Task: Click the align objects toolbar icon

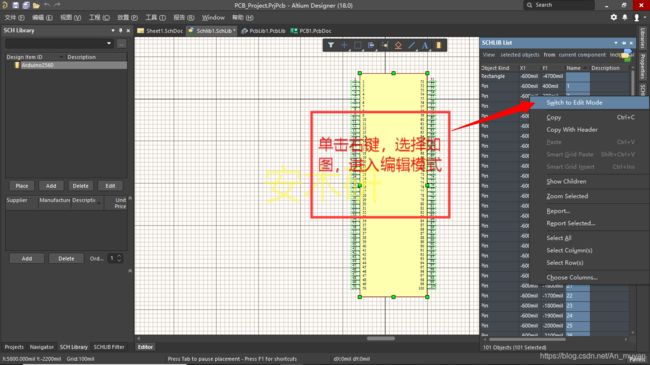Action: tap(371, 45)
